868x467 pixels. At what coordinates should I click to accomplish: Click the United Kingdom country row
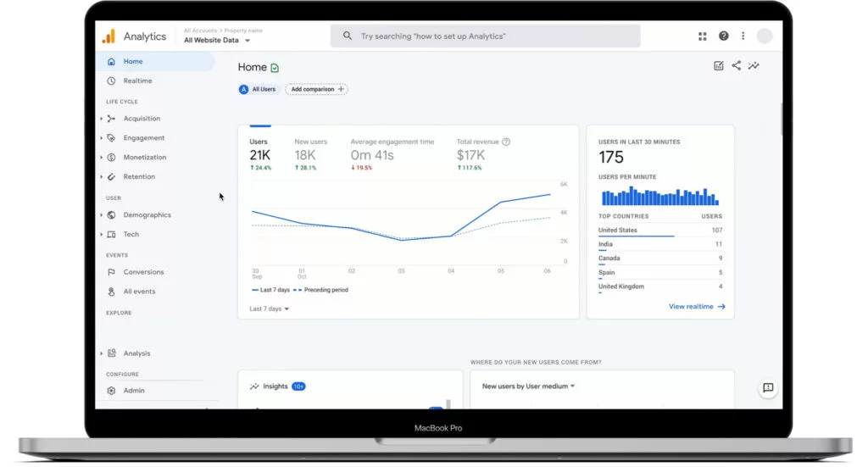[x=659, y=287]
